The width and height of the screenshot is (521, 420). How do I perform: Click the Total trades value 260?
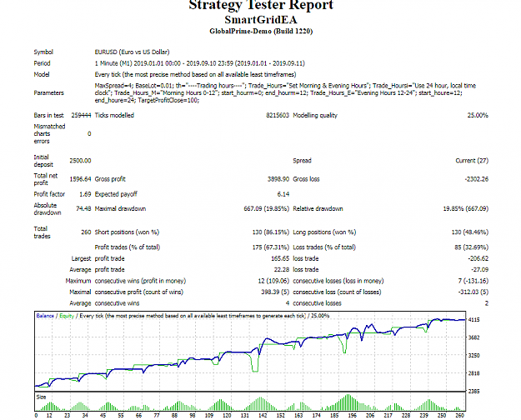click(86, 232)
